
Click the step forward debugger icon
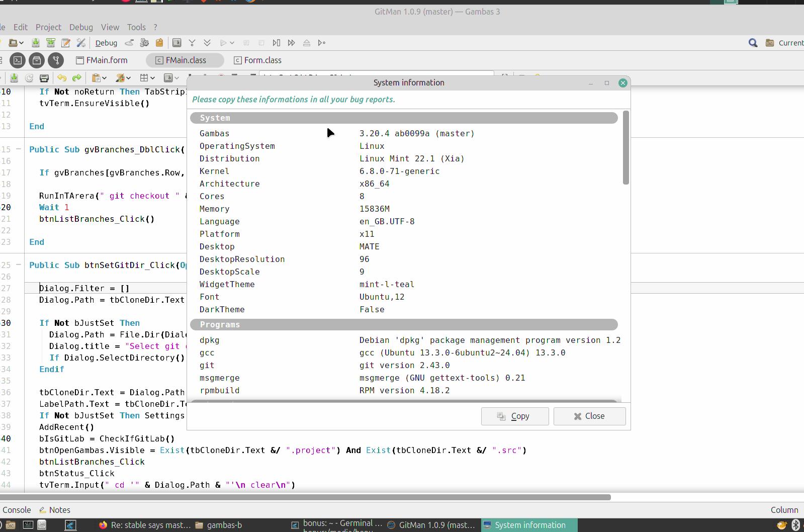276,43
